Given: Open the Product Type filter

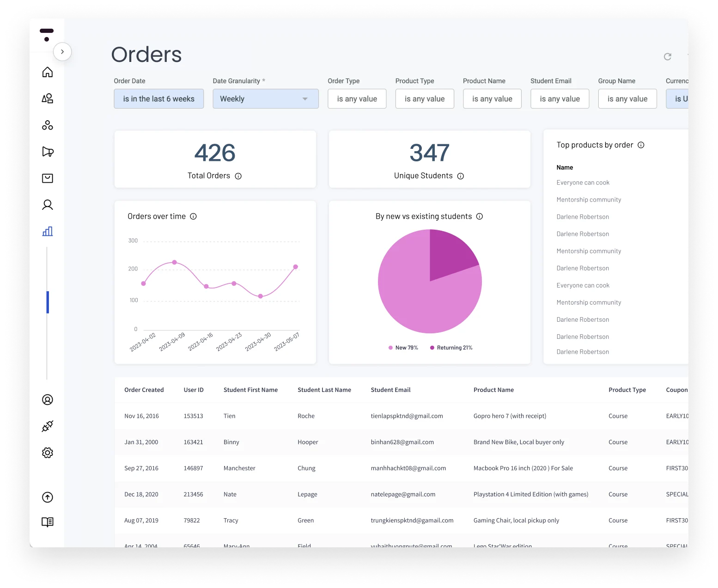Looking at the screenshot, I should click(425, 99).
